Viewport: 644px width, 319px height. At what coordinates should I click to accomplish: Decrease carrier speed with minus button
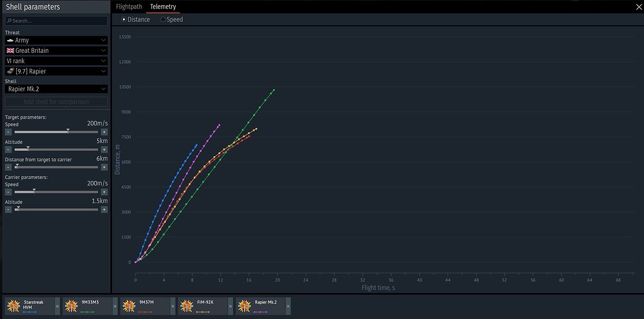pos(8,192)
